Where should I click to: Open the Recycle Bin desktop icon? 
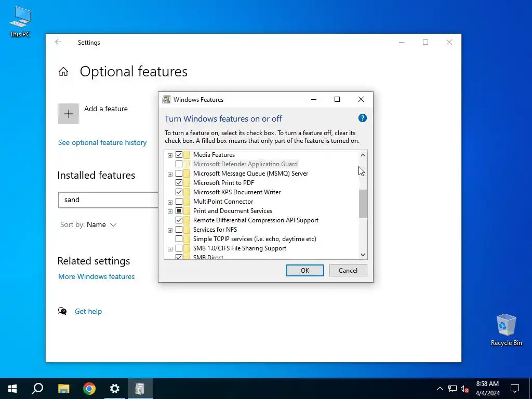click(506, 330)
